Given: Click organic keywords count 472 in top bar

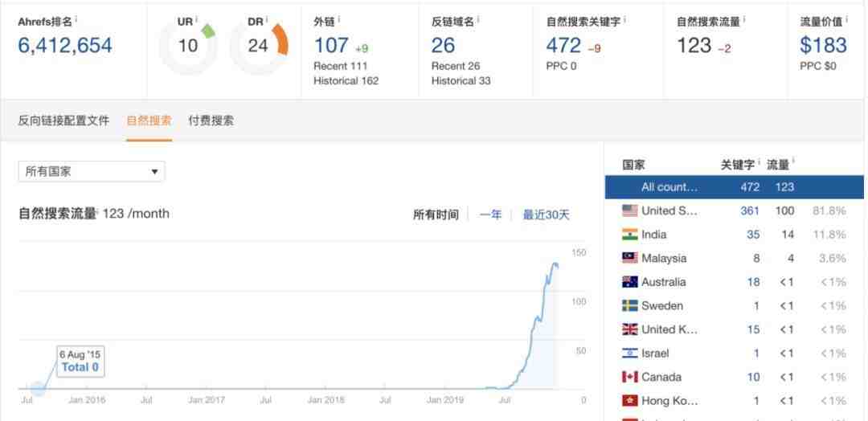Looking at the screenshot, I should click(563, 45).
